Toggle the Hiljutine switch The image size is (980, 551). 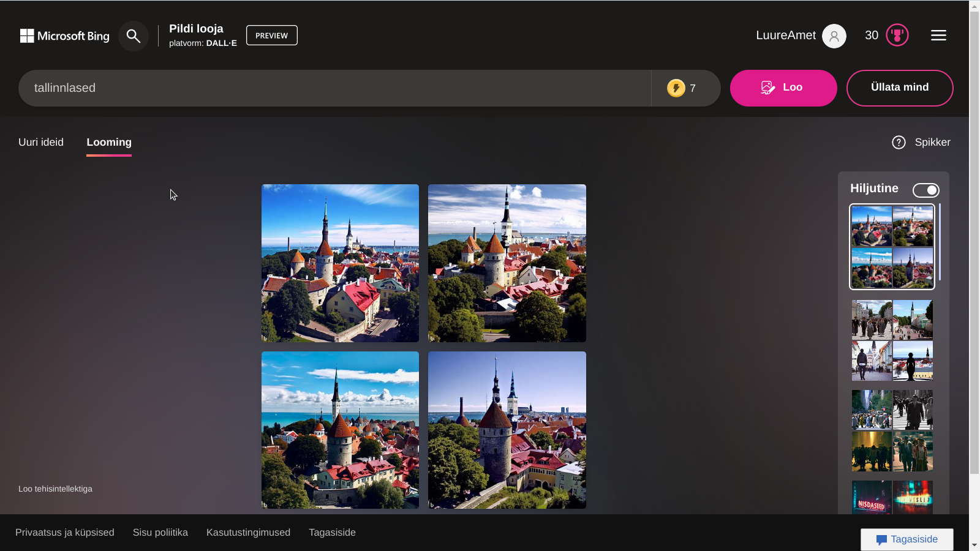(925, 190)
